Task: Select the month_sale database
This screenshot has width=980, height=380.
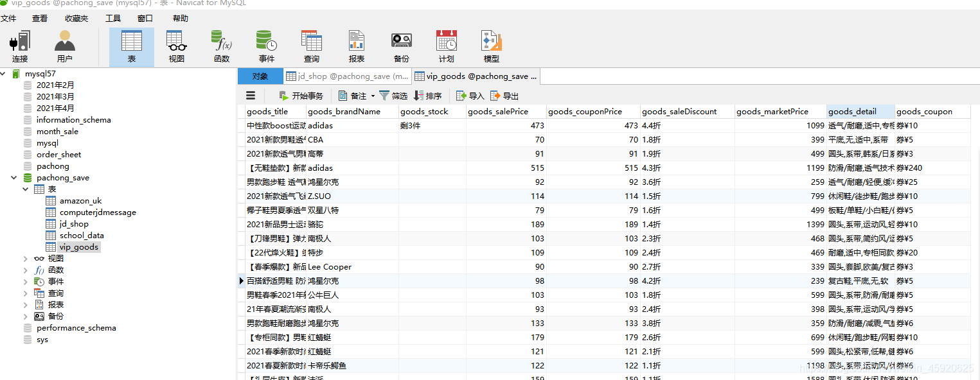Action: [x=57, y=132]
